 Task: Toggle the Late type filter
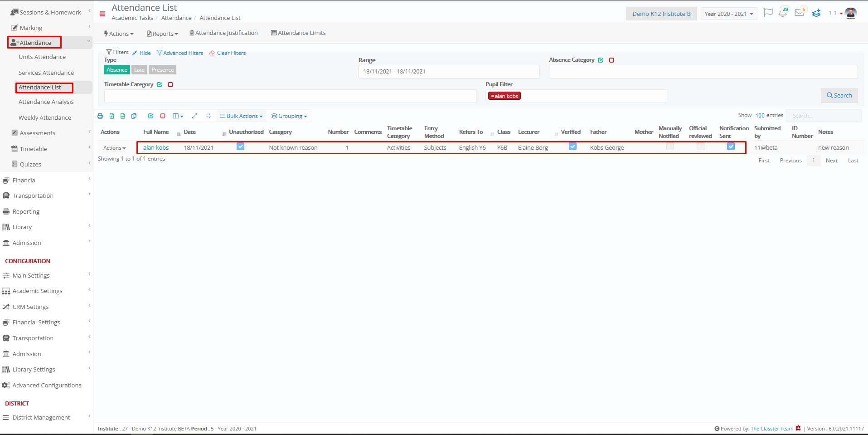click(139, 70)
